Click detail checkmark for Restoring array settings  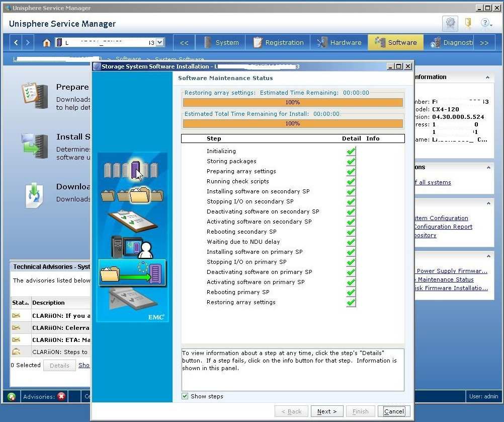(x=351, y=302)
